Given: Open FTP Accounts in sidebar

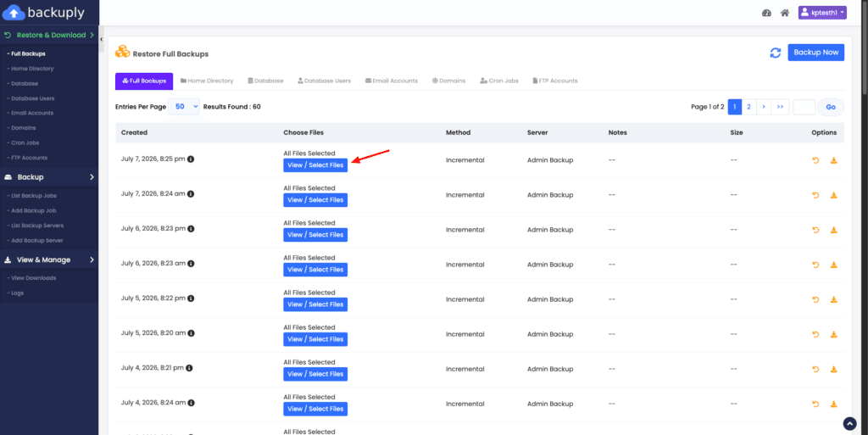Looking at the screenshot, I should coord(29,158).
